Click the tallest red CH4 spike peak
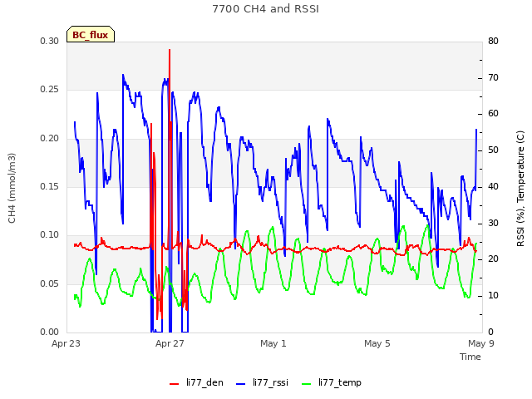Image resolution: width=532 pixels, height=399 pixels. point(170,50)
